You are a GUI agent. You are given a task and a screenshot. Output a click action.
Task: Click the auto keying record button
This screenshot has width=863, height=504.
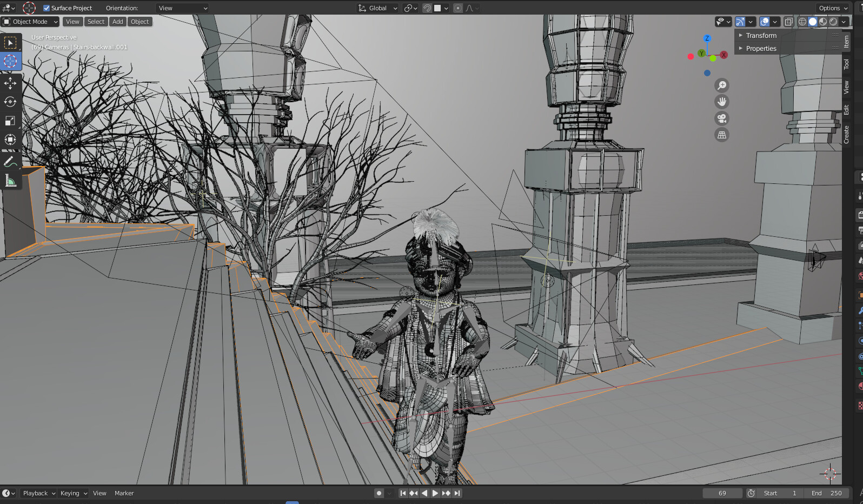(379, 493)
